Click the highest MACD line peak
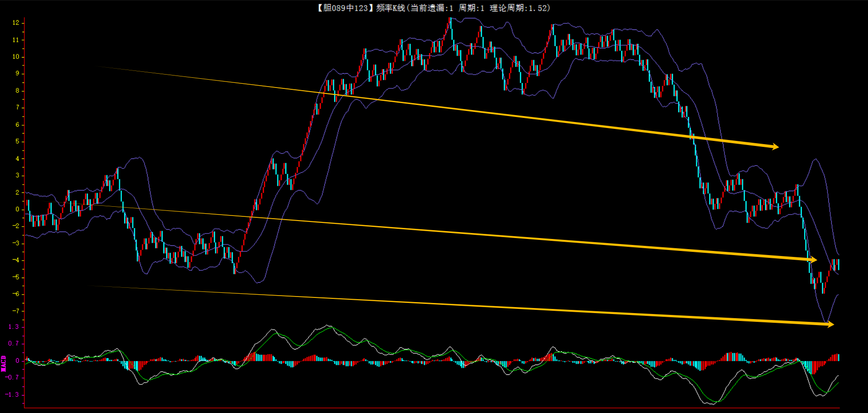868x413 pixels. (328, 326)
